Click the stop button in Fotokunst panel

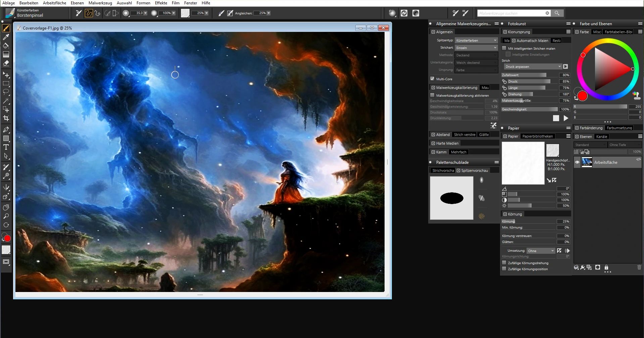(556, 118)
